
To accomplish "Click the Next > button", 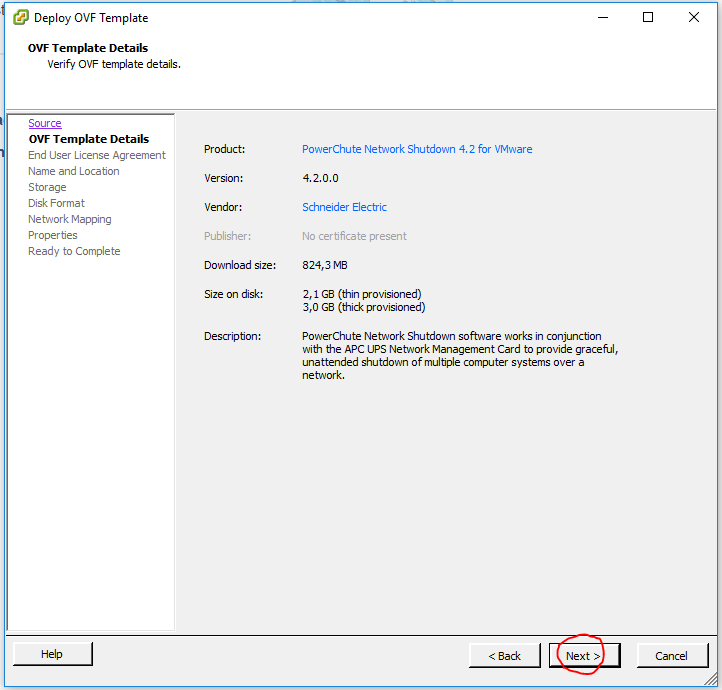I will coord(584,655).
